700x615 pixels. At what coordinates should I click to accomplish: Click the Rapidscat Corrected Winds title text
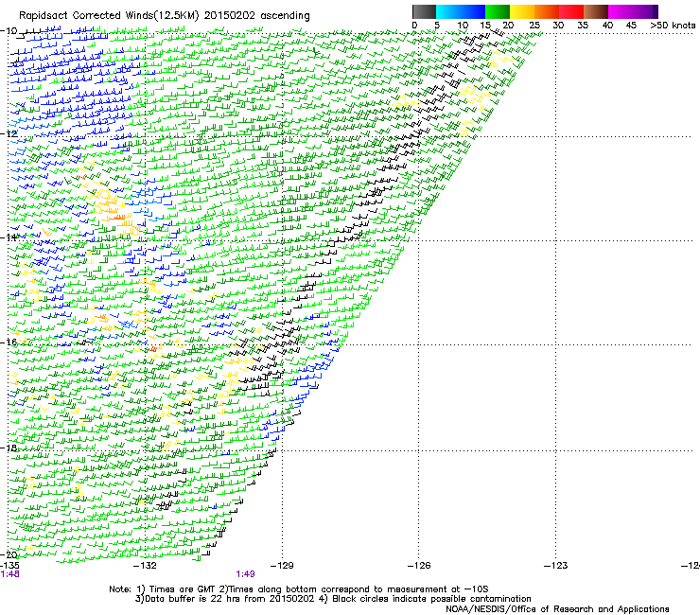click(165, 16)
